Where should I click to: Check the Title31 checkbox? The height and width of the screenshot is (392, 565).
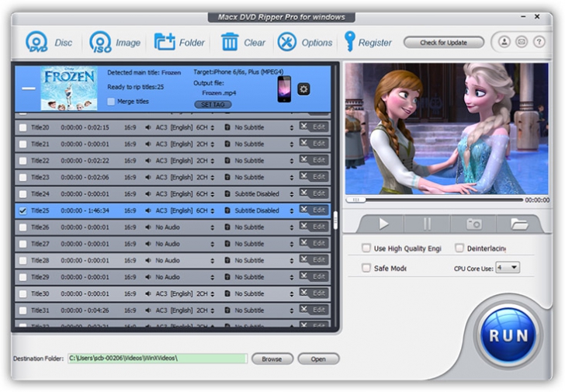pos(23,310)
